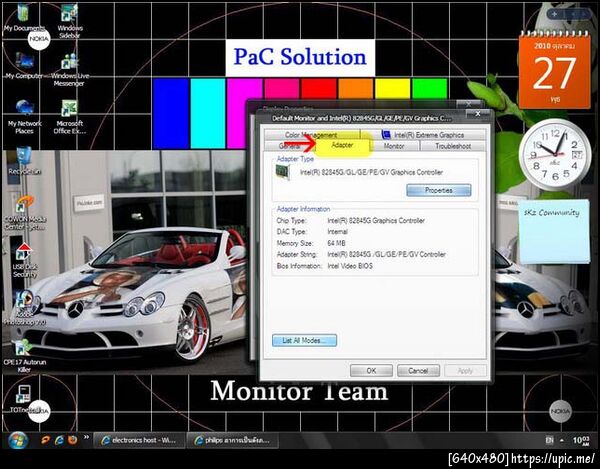
Task: Click the Adapter String value text
Action: [386, 254]
